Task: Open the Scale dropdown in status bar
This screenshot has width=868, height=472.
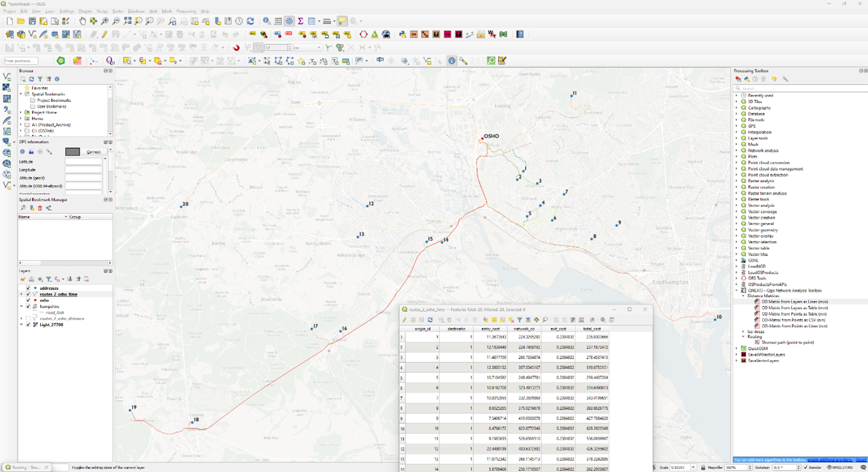Action: [x=694, y=468]
